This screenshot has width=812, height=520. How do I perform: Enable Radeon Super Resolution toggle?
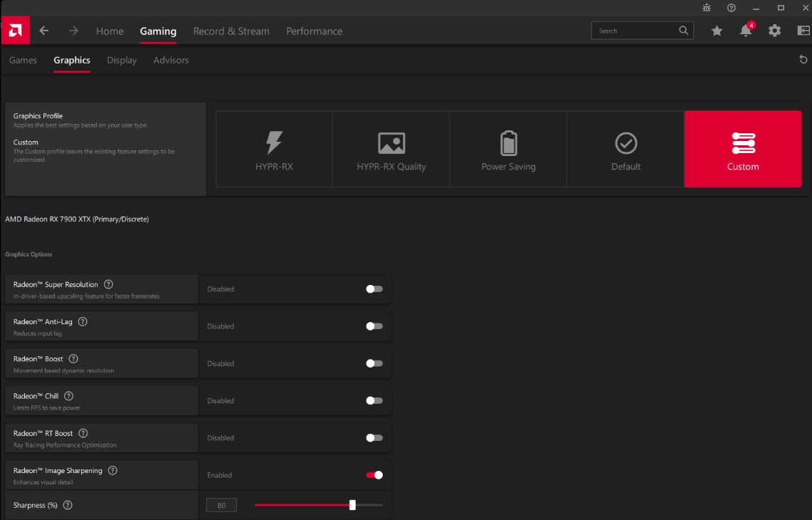[374, 288]
